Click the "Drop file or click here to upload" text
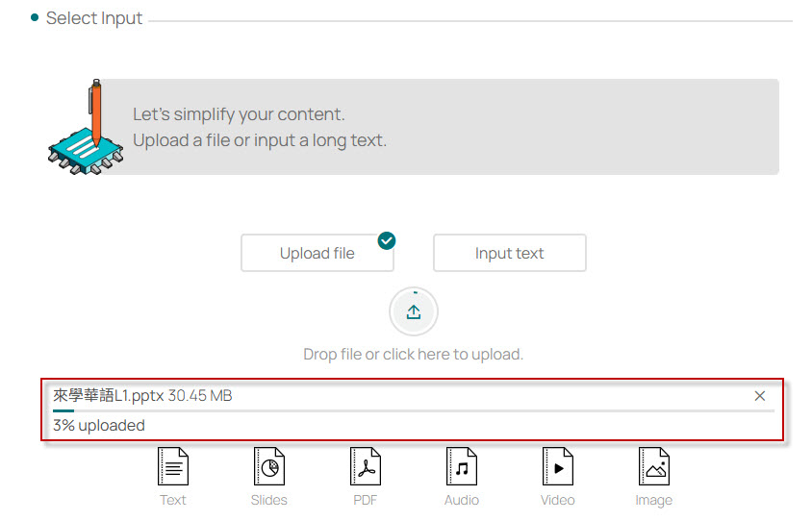The height and width of the screenshot is (521, 812). tap(414, 355)
